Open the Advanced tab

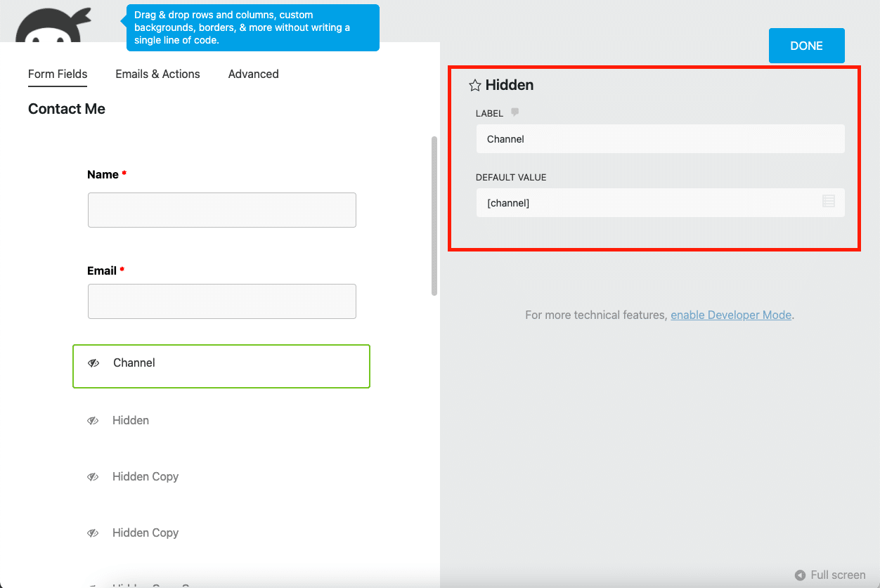click(x=253, y=74)
